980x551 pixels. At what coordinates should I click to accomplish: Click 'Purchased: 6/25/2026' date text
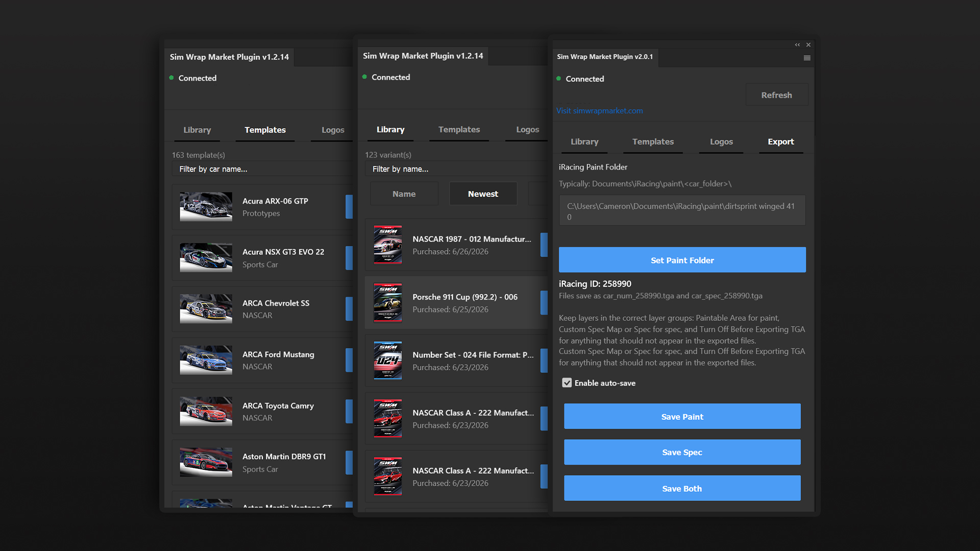point(450,309)
